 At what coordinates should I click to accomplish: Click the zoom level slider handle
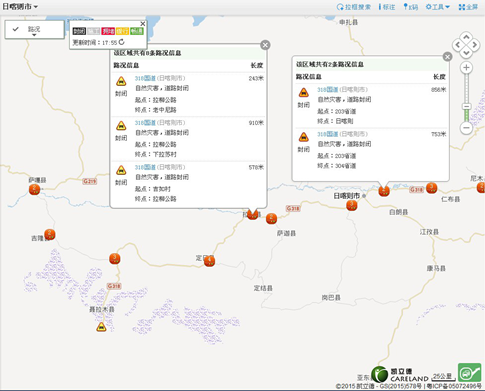466,106
